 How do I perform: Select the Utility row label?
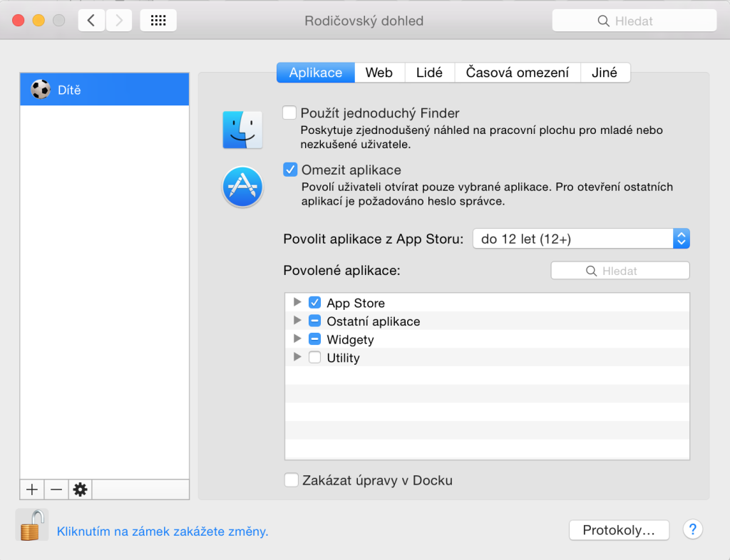coord(343,358)
